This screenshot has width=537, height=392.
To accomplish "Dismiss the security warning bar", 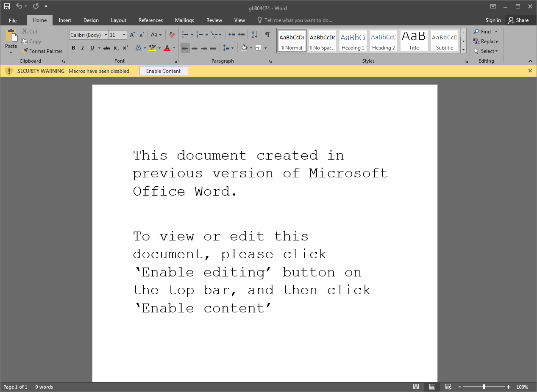I will (x=530, y=71).
